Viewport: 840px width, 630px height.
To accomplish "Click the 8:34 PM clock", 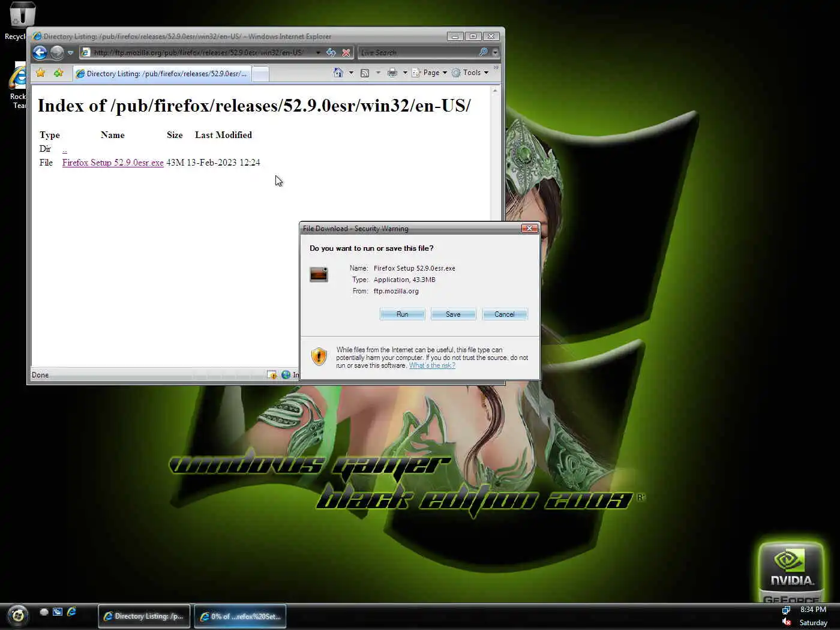I will (813, 610).
